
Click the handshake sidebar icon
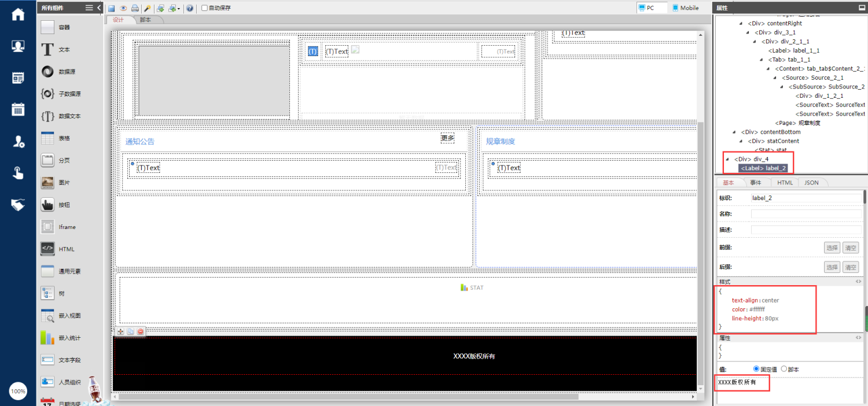point(18,204)
